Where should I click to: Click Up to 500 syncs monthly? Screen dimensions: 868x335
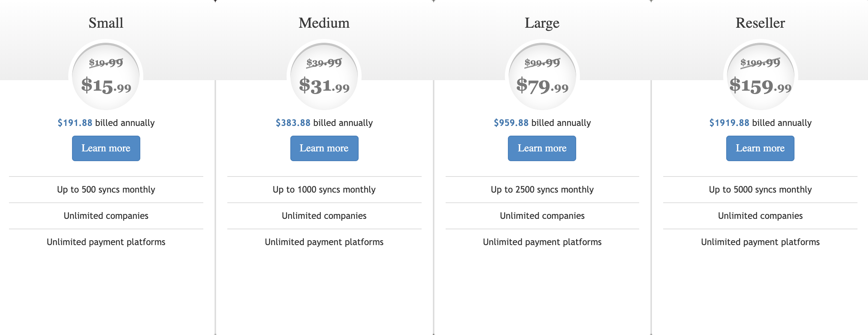(106, 190)
